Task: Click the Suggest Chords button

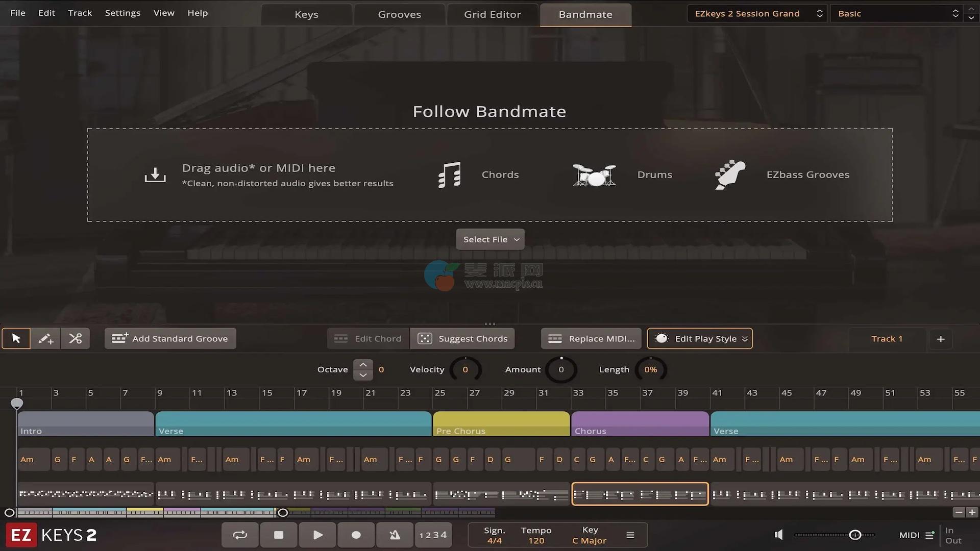Action: click(462, 338)
